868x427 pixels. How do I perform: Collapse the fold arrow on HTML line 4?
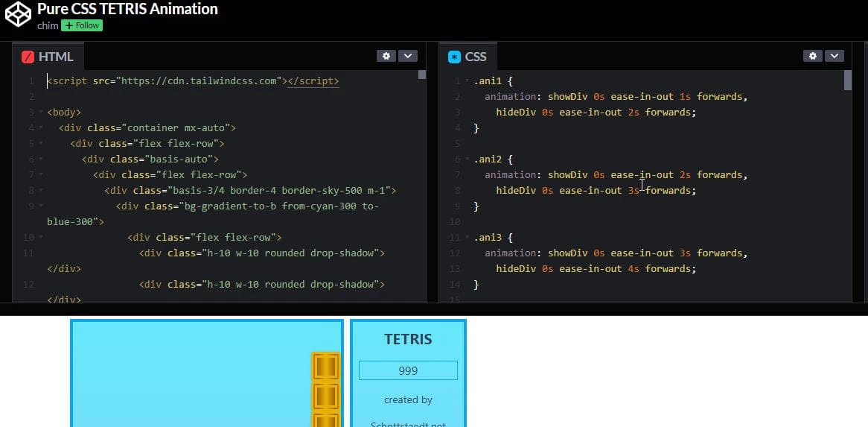(41, 128)
